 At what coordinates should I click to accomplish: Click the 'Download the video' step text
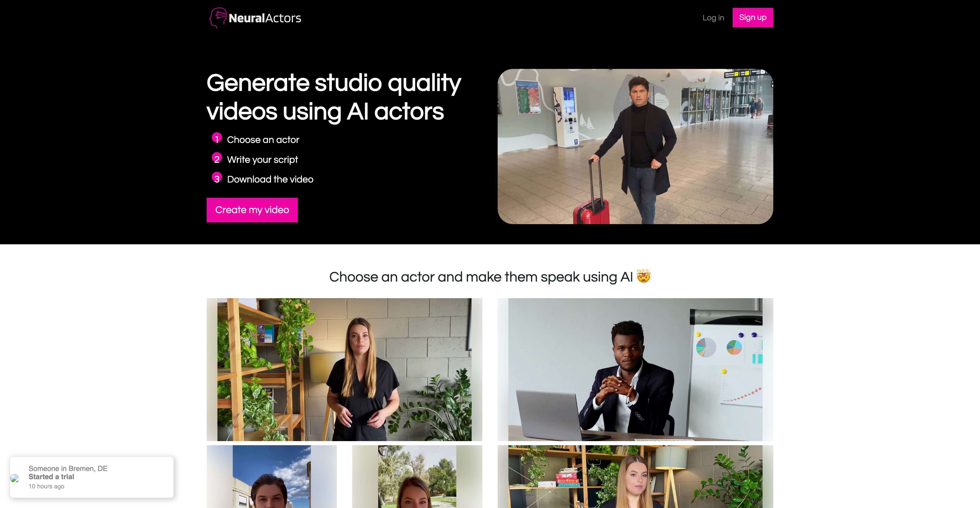coord(270,179)
